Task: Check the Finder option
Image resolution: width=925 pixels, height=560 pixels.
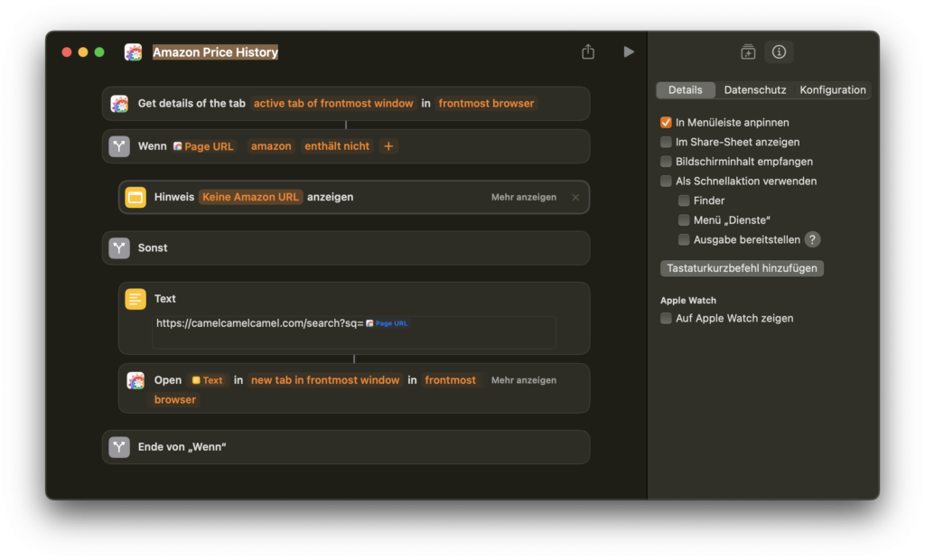Action: pos(684,201)
